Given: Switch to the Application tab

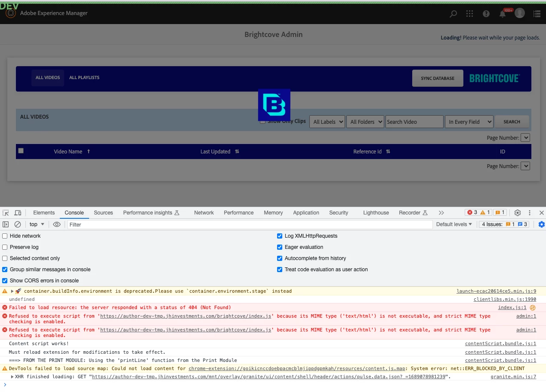Looking at the screenshot, I should coord(306,213).
